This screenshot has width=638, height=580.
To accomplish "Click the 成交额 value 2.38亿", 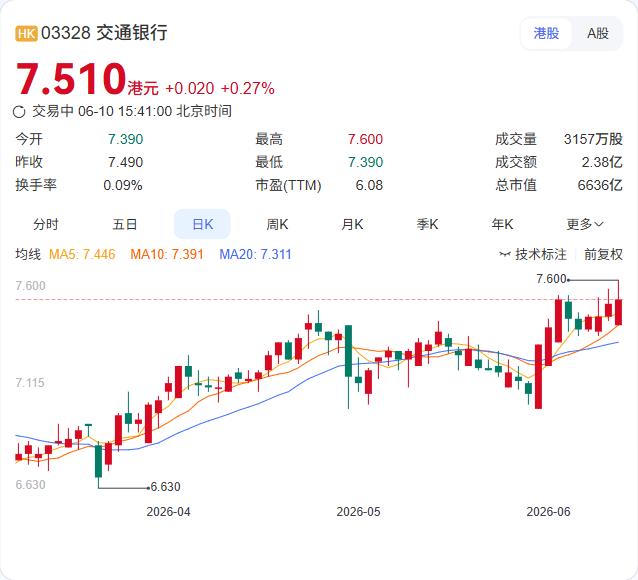I will (602, 162).
